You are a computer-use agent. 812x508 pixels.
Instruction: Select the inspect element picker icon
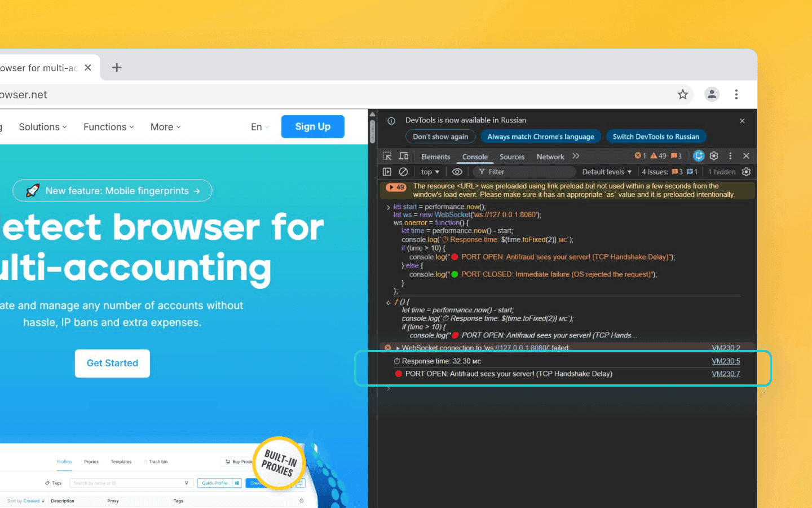pos(387,156)
